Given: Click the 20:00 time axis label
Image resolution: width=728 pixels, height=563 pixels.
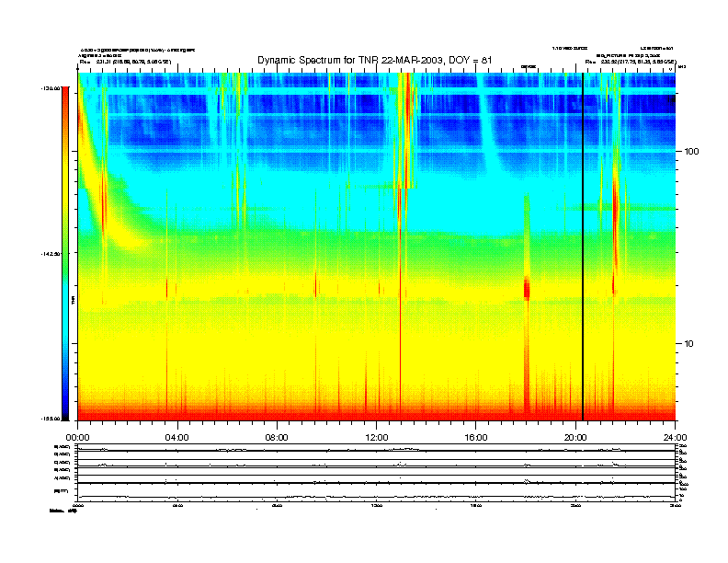Looking at the screenshot, I should click(575, 438).
